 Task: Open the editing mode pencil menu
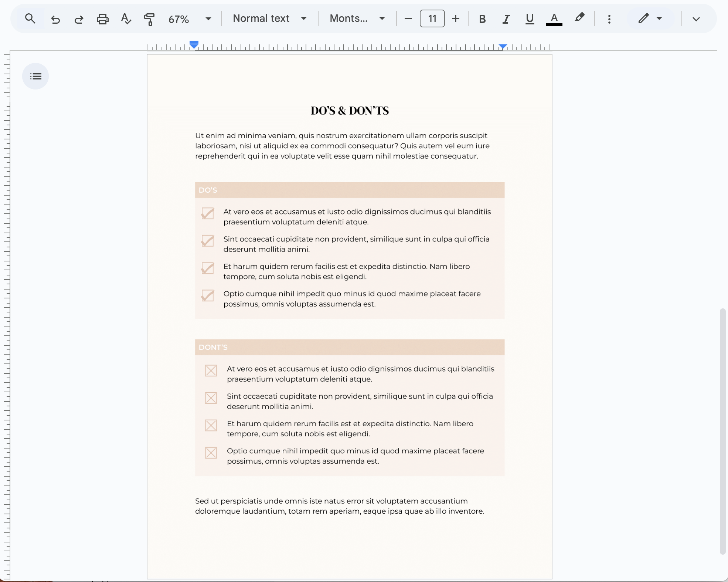pos(650,18)
